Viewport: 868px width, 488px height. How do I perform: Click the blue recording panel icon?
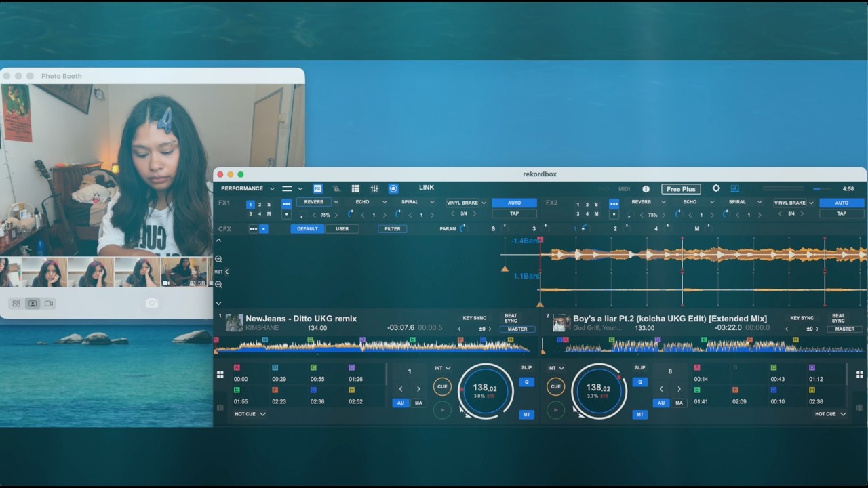click(x=393, y=188)
